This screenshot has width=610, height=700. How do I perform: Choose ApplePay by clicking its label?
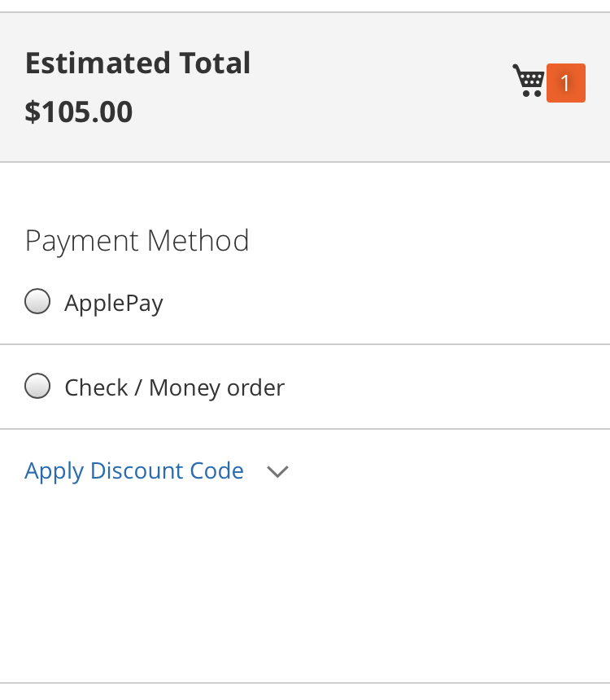(x=114, y=304)
